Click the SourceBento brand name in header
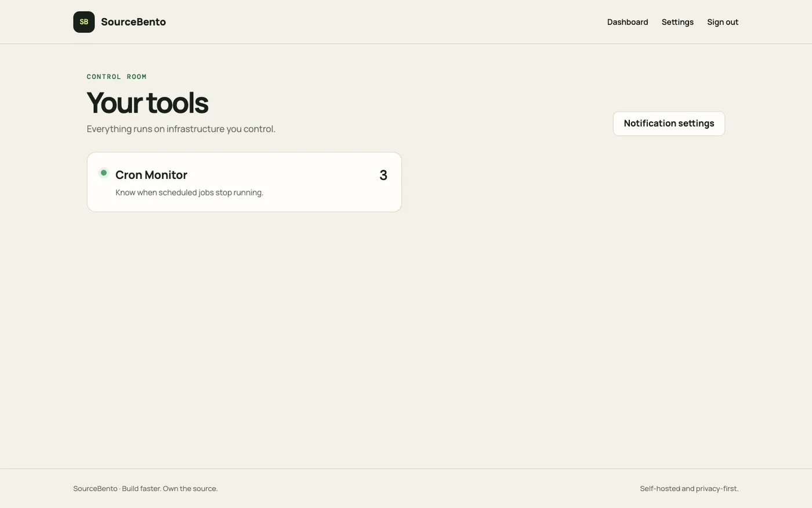 pos(133,22)
